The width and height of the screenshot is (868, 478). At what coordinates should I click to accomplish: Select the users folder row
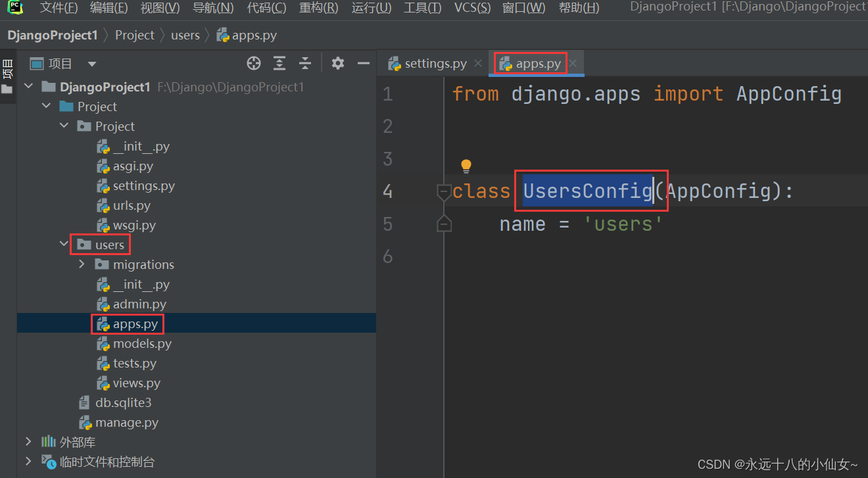(x=197, y=245)
